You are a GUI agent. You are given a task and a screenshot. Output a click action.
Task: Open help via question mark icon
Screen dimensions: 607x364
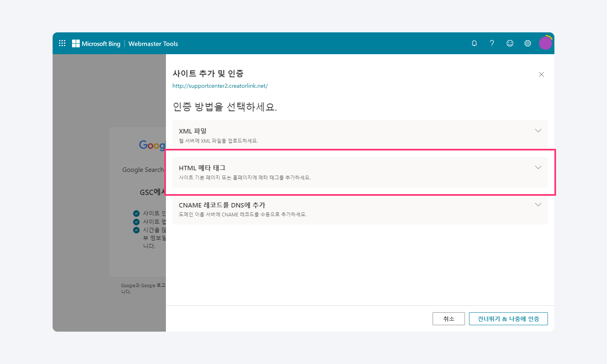click(x=492, y=43)
